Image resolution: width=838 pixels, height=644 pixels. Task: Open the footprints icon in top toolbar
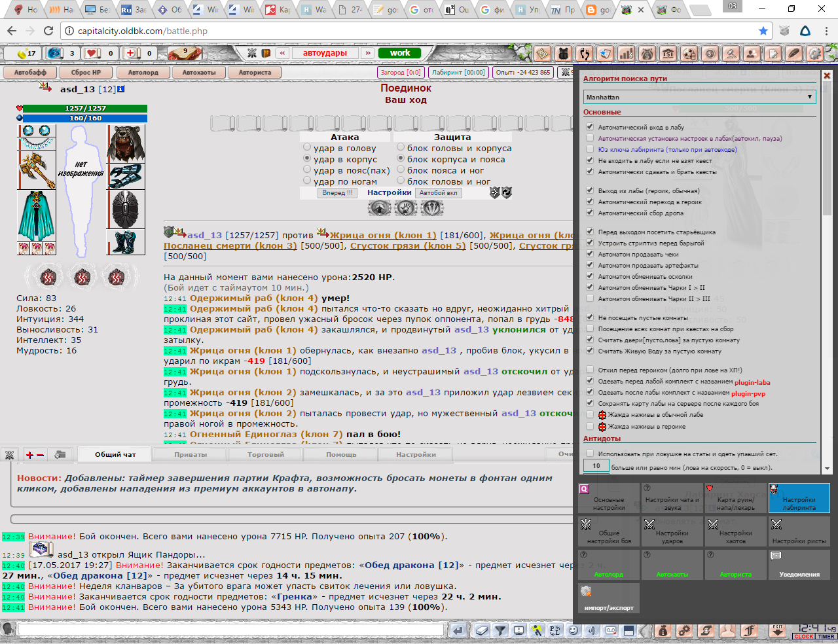pyautogui.click(x=584, y=54)
